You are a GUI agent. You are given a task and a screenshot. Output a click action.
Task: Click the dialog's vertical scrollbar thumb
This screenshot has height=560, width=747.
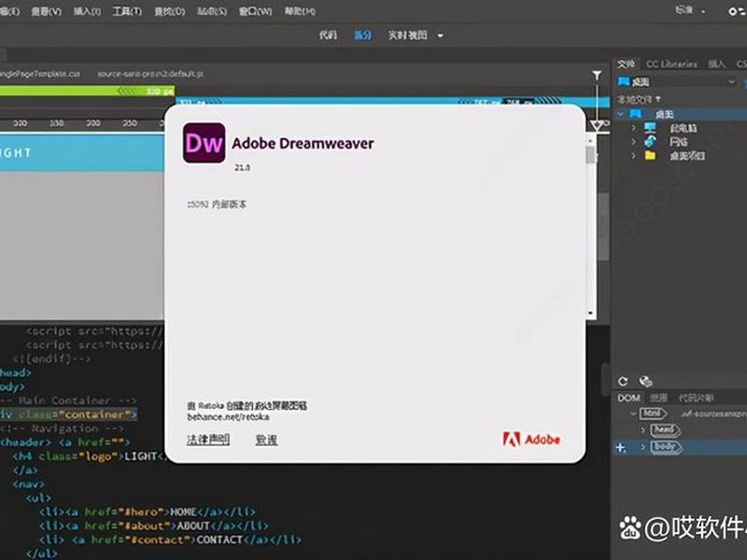tap(591, 155)
